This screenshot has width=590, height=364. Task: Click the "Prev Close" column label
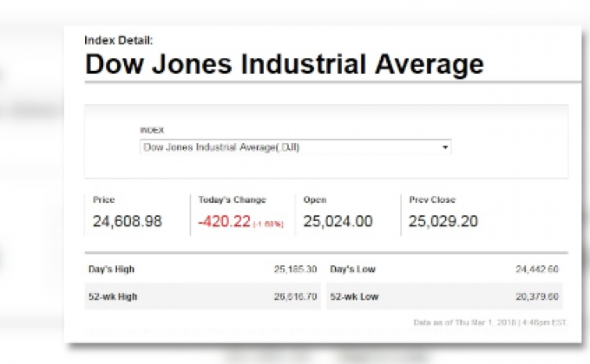[432, 200]
